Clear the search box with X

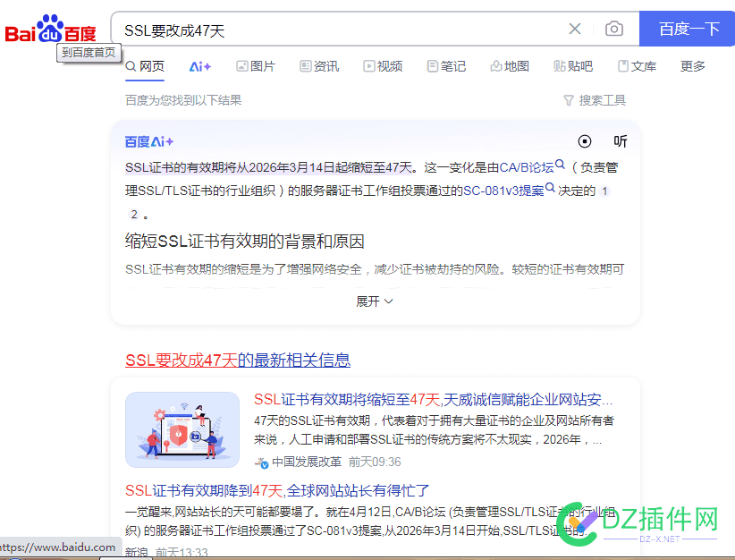pyautogui.click(x=575, y=30)
